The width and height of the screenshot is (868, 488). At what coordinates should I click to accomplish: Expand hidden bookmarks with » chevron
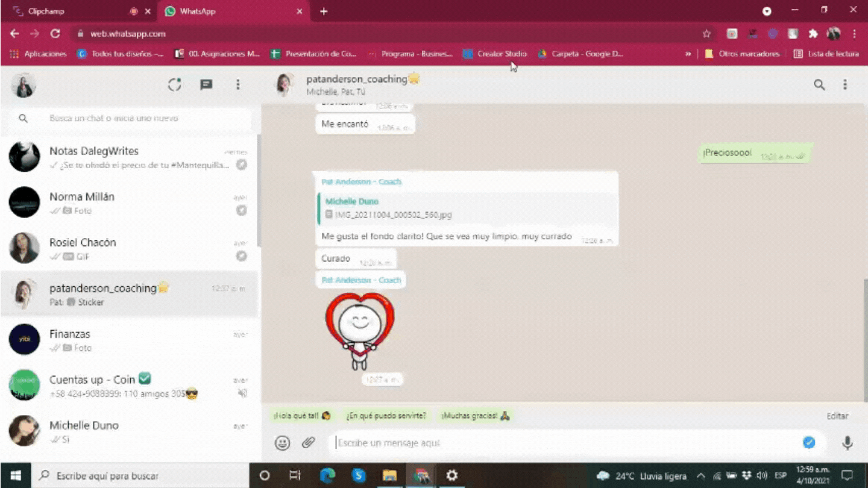(688, 54)
